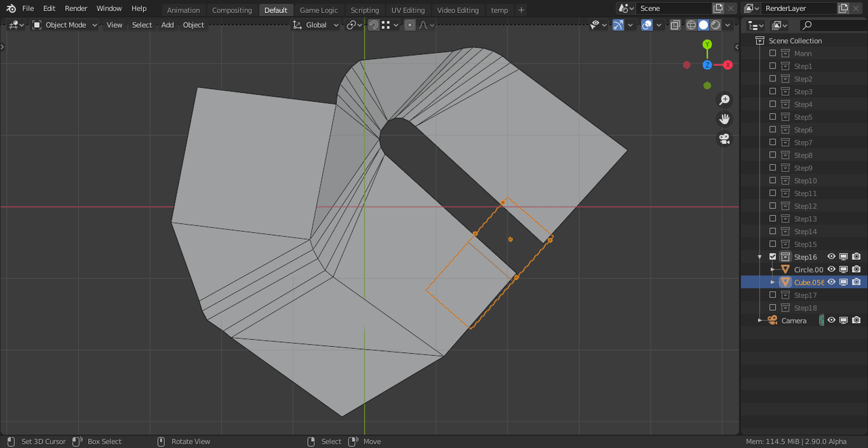Click the zoom viewport magnifier icon

point(724,100)
